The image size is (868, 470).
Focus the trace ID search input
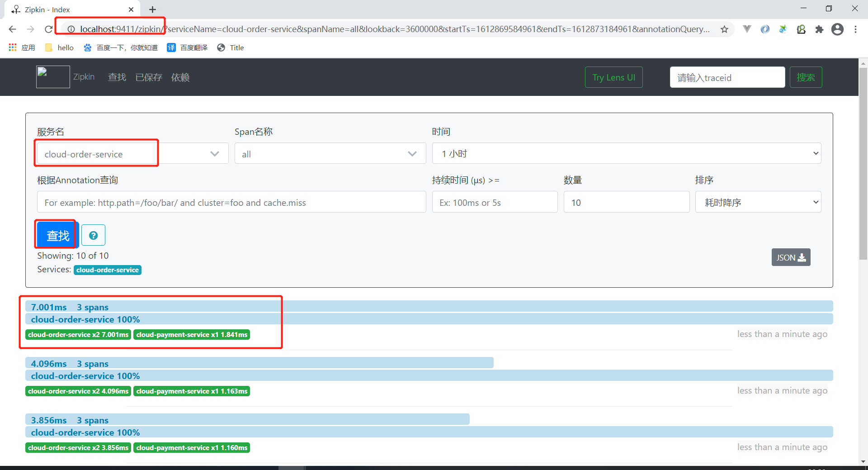pyautogui.click(x=727, y=77)
